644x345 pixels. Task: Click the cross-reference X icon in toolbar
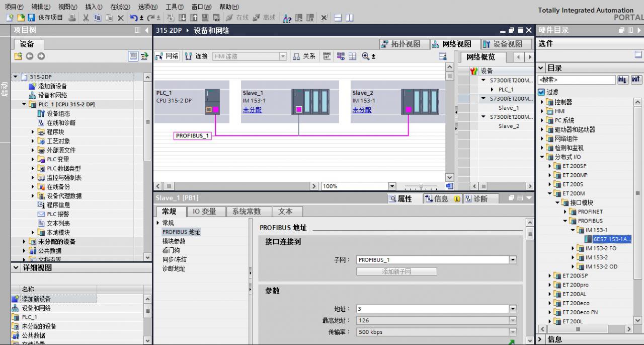pyautogui.click(x=324, y=18)
